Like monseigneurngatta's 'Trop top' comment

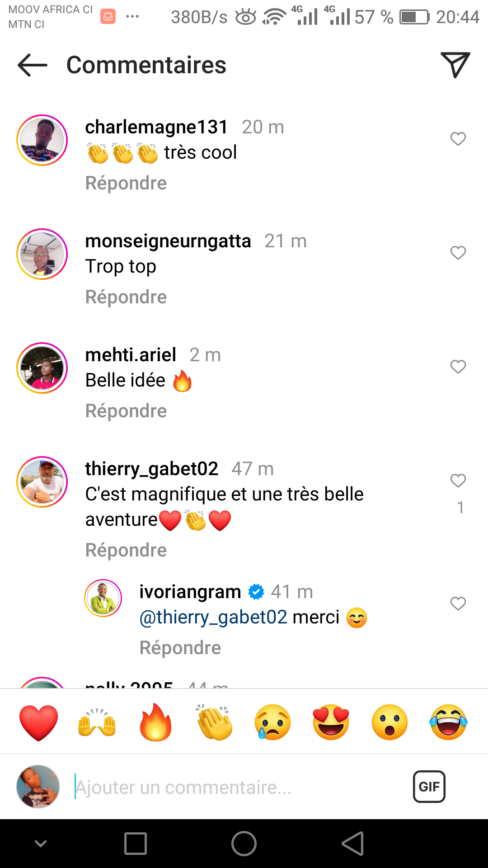pyautogui.click(x=458, y=253)
